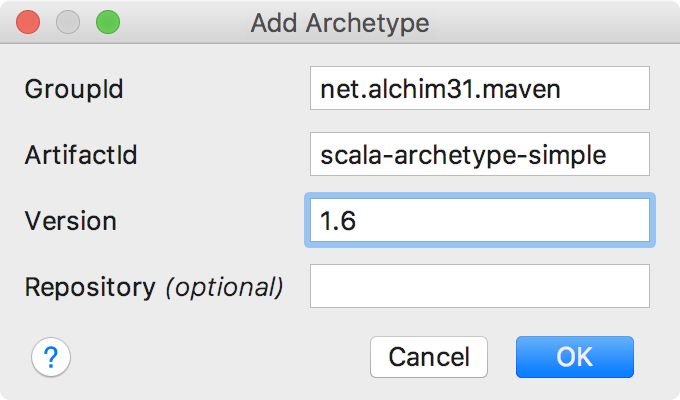Image resolution: width=680 pixels, height=400 pixels.
Task: Click the "Add Archetype" title bar text
Action: pos(340,22)
